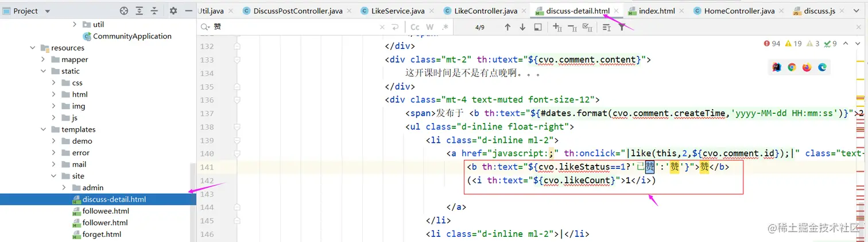868x242 pixels.
Task: Expand the css folder
Action: pos(53,83)
